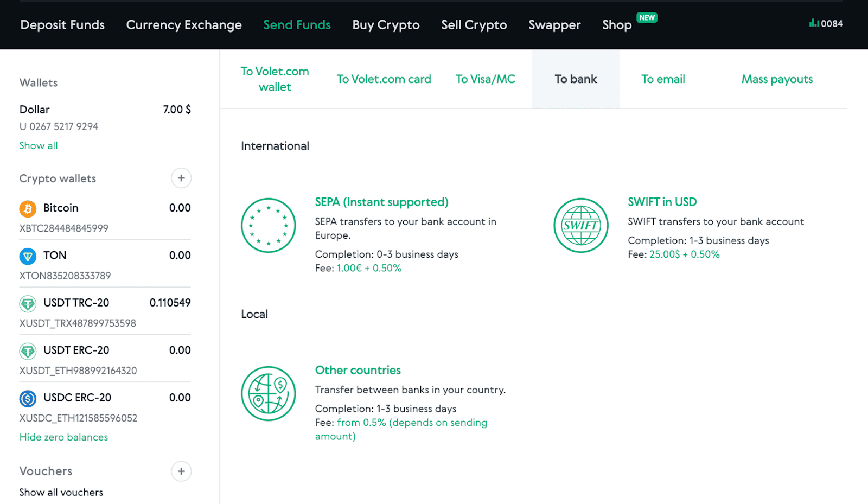
Task: Hide zero balances in wallet list
Action: [63, 437]
